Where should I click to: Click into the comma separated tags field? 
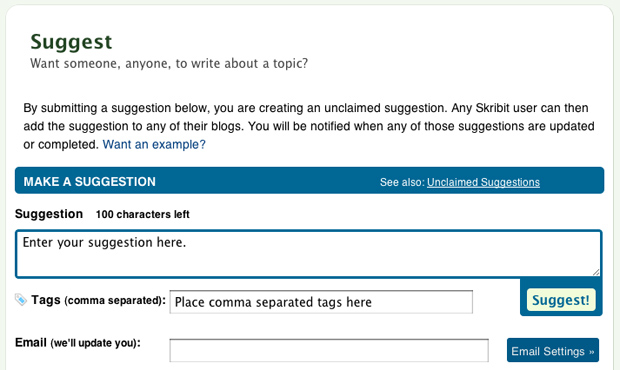tap(321, 302)
